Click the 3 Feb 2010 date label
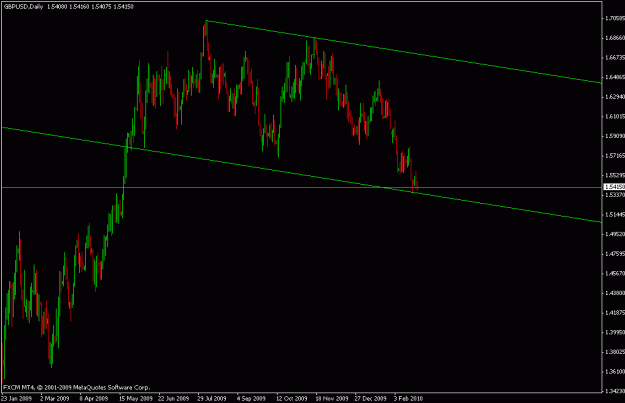 (x=409, y=398)
